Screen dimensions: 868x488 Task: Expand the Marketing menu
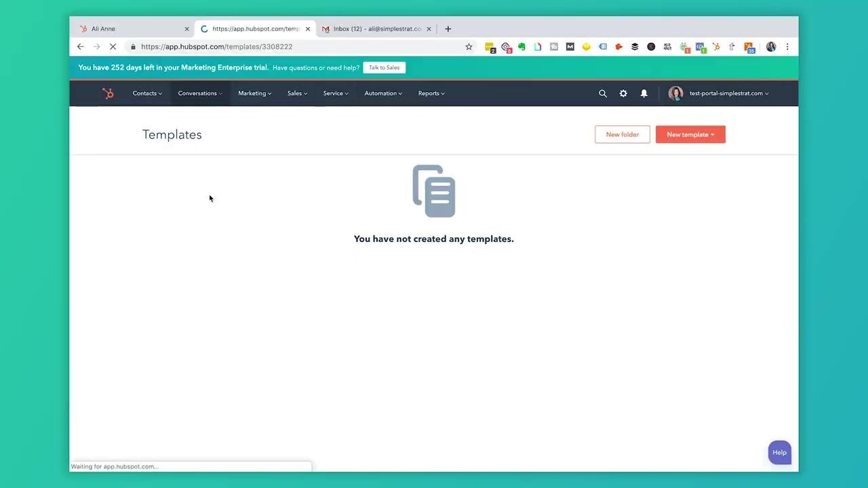[x=254, y=94]
